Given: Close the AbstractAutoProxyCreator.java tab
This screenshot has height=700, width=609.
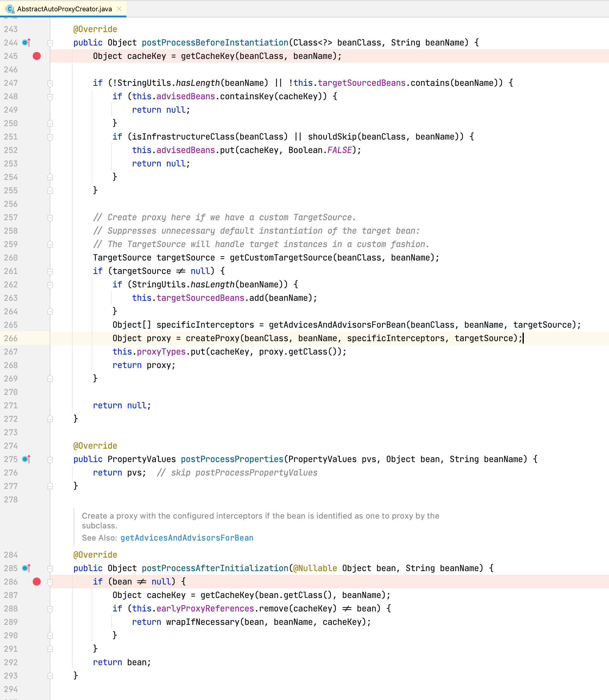Looking at the screenshot, I should [119, 9].
